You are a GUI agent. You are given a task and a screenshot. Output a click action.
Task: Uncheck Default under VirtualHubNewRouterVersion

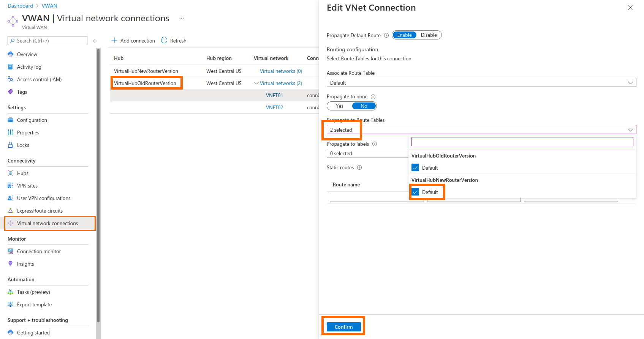pos(415,192)
